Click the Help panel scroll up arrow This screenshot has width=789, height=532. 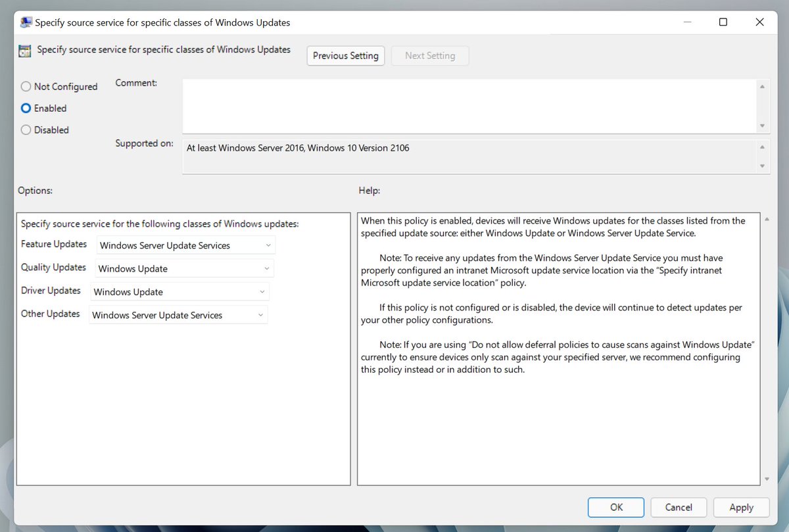[767, 219]
